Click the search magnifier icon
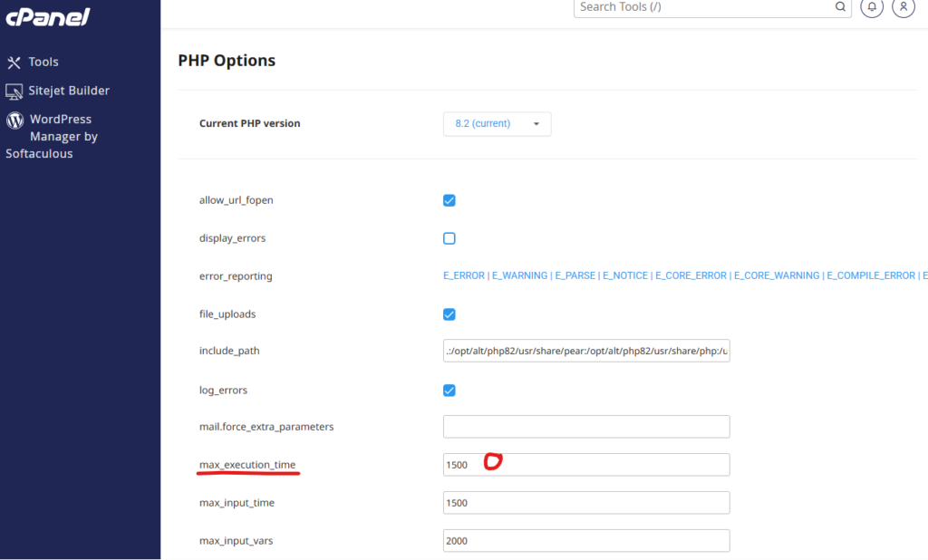 point(840,7)
